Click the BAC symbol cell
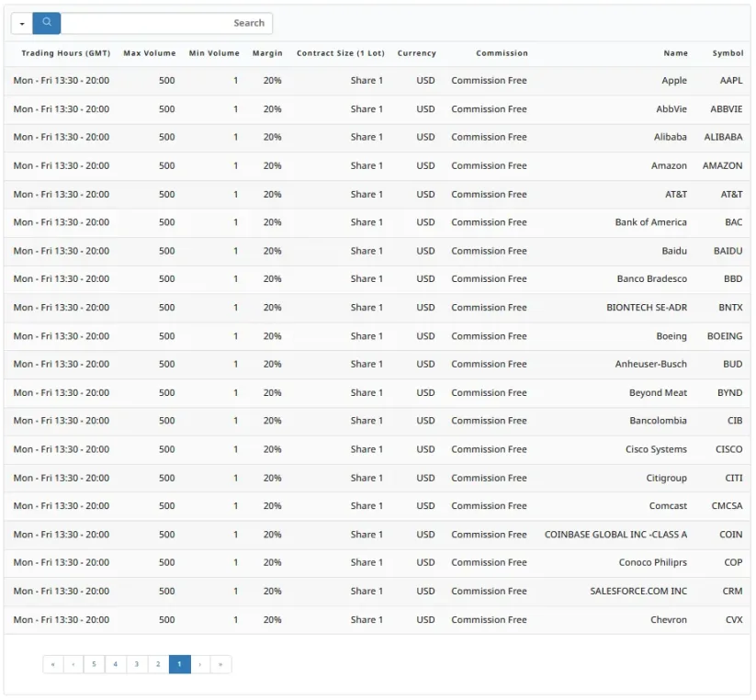 [x=733, y=222]
